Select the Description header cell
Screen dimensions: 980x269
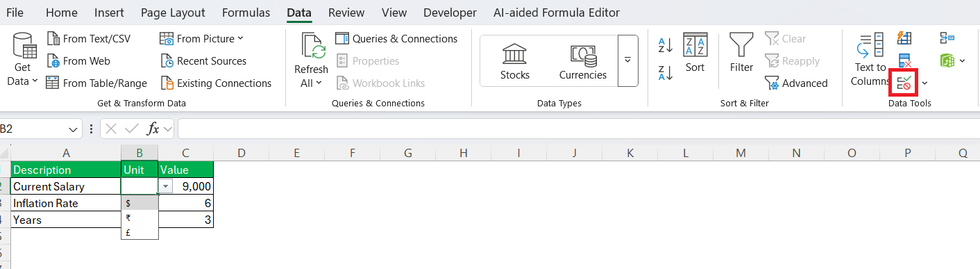pyautogui.click(x=66, y=170)
